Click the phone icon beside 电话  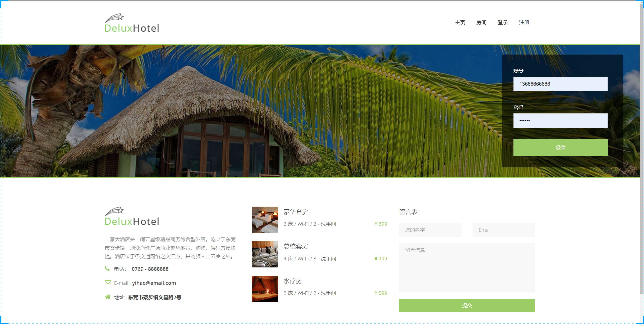(108, 268)
